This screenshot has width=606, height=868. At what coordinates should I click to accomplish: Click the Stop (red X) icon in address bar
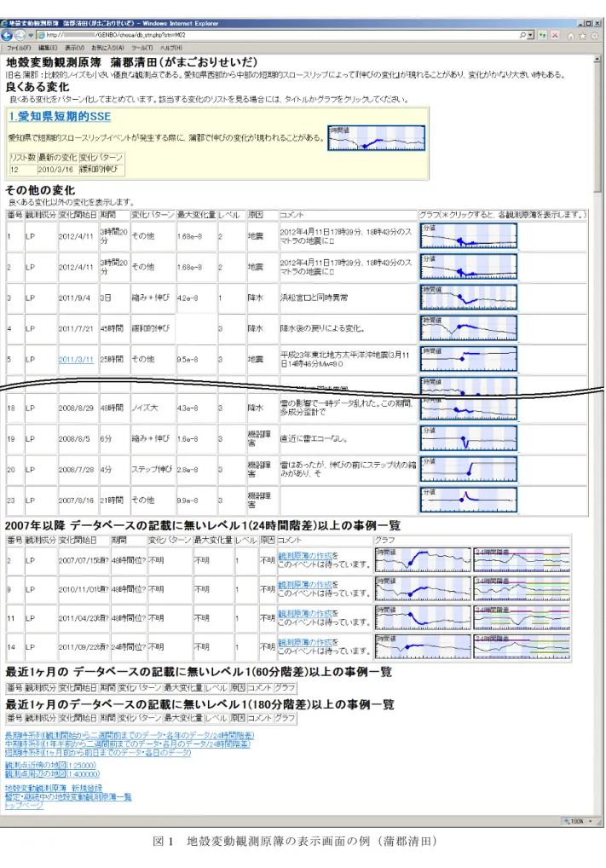[555, 36]
